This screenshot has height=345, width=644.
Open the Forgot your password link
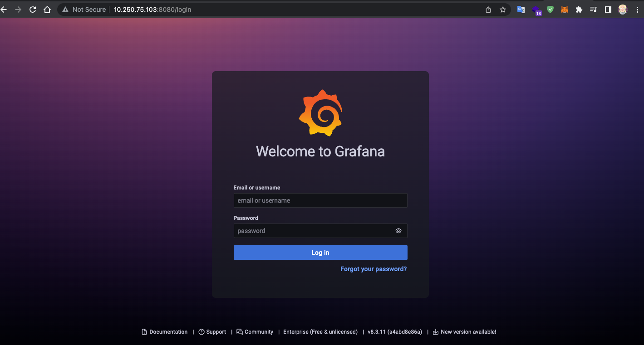tap(374, 269)
